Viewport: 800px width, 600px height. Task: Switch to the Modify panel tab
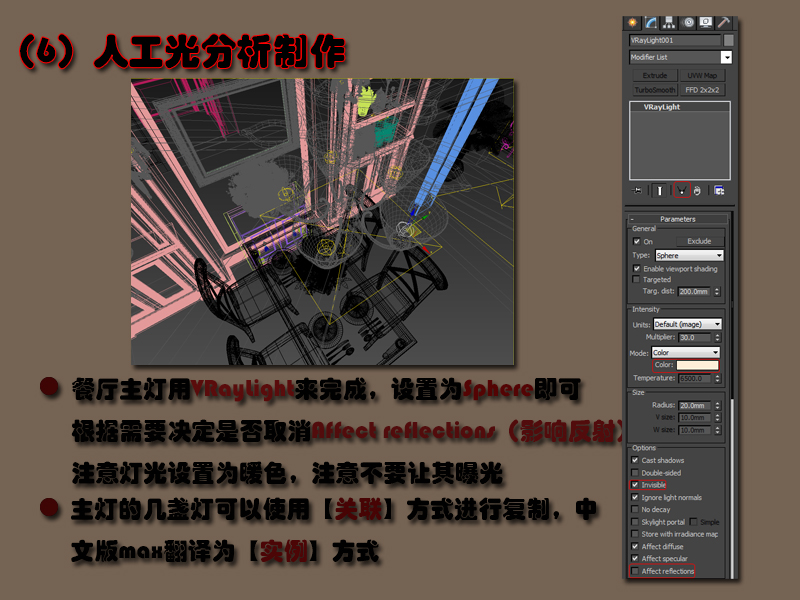pos(651,23)
